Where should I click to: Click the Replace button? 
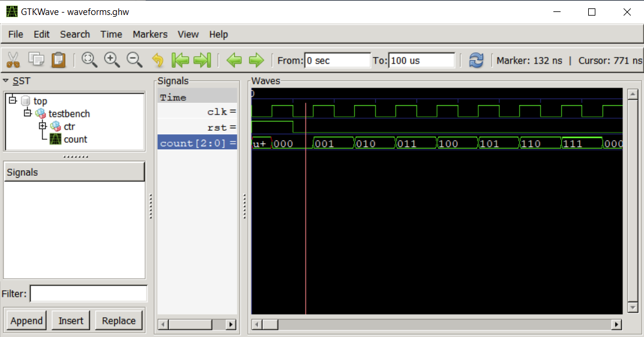coord(119,321)
